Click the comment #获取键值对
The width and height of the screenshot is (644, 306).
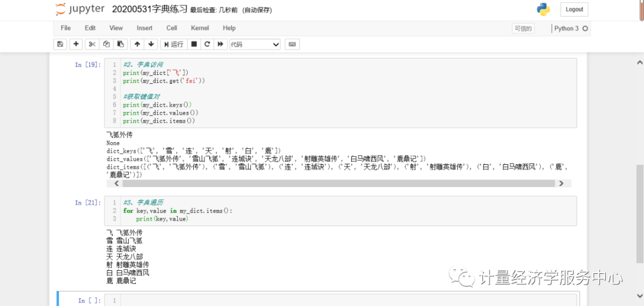141,97
